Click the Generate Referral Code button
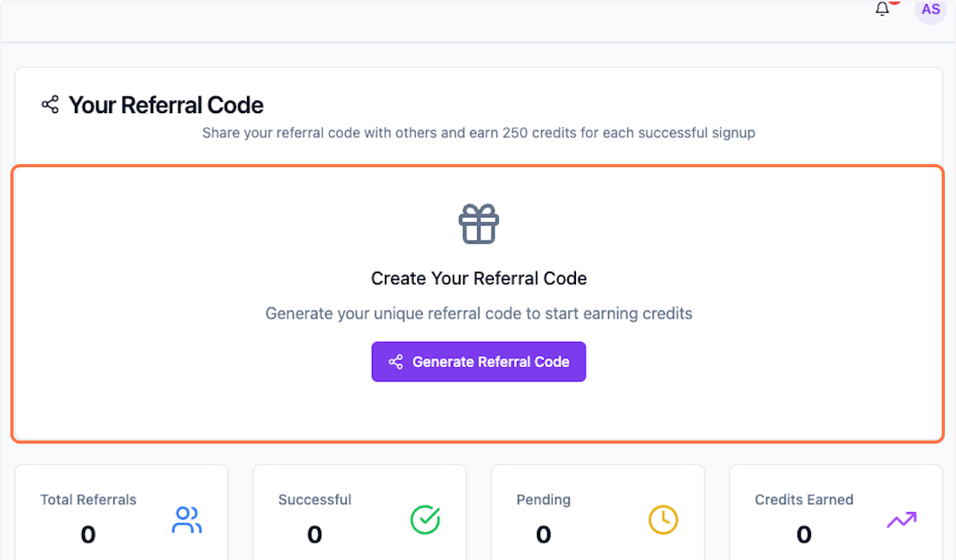 pyautogui.click(x=478, y=361)
